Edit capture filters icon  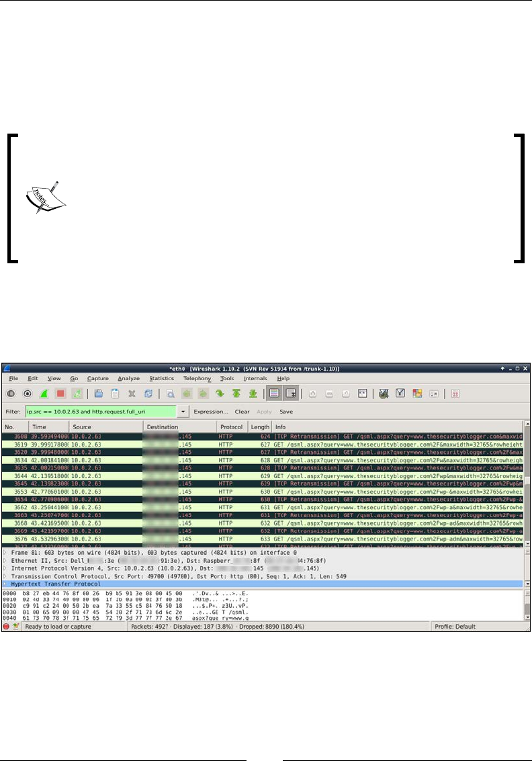coord(384,394)
